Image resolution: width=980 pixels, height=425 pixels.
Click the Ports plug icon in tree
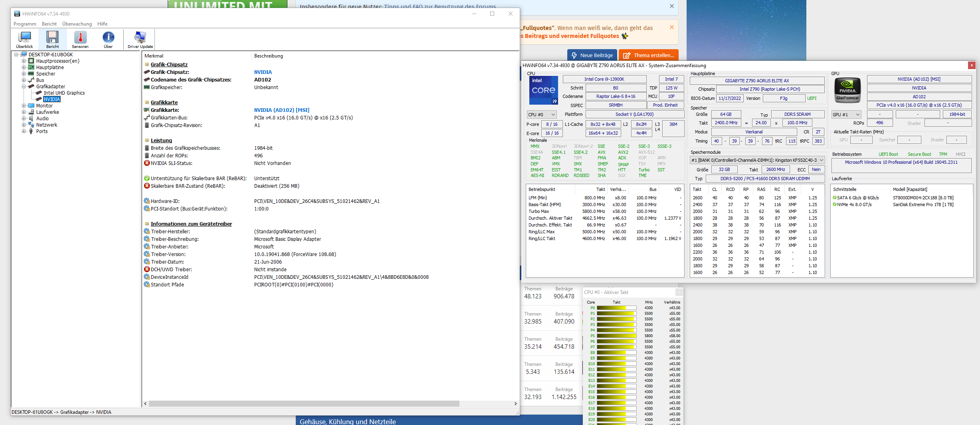tap(31, 131)
